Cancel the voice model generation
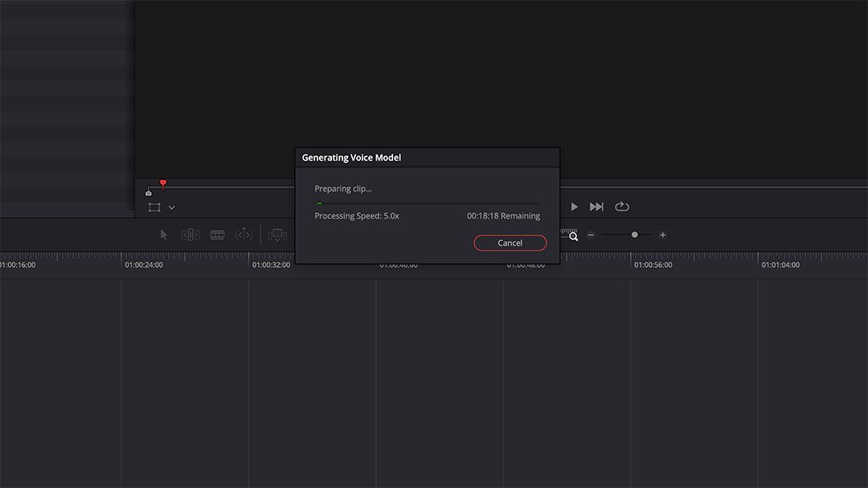The width and height of the screenshot is (868, 488). (x=510, y=243)
